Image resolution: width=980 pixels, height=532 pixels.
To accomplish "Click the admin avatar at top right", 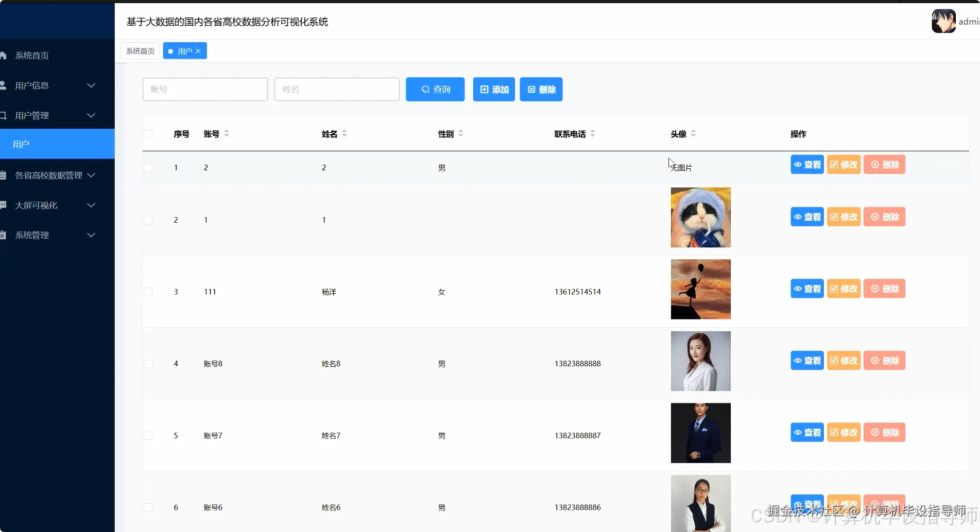I will pyautogui.click(x=943, y=21).
